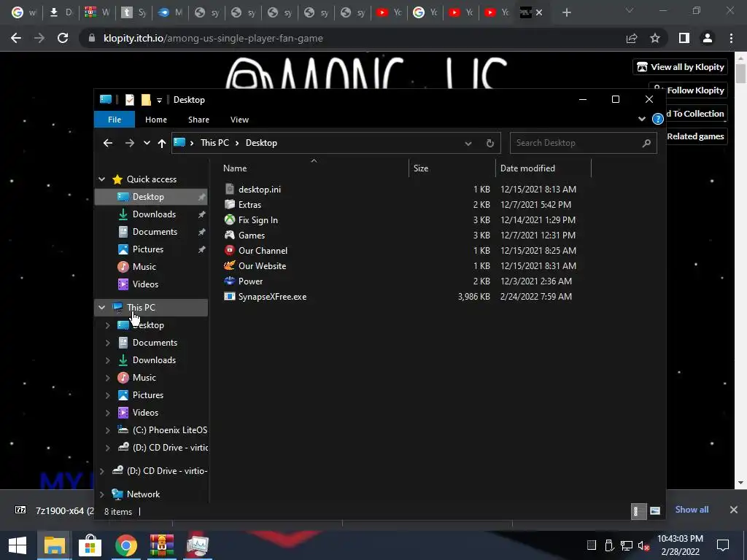Expand the (C:) Phoenix LiteOS drive
747x560 pixels.
pos(108,430)
